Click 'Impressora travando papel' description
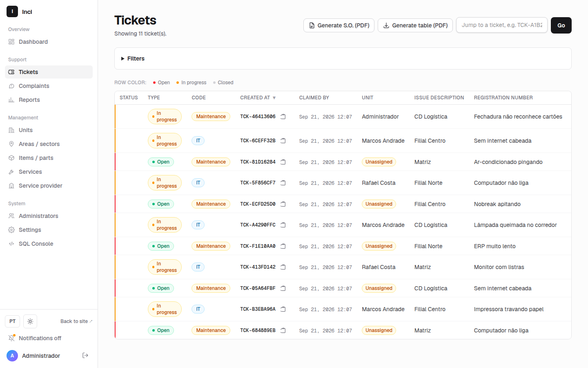The image size is (588, 368). click(508, 309)
